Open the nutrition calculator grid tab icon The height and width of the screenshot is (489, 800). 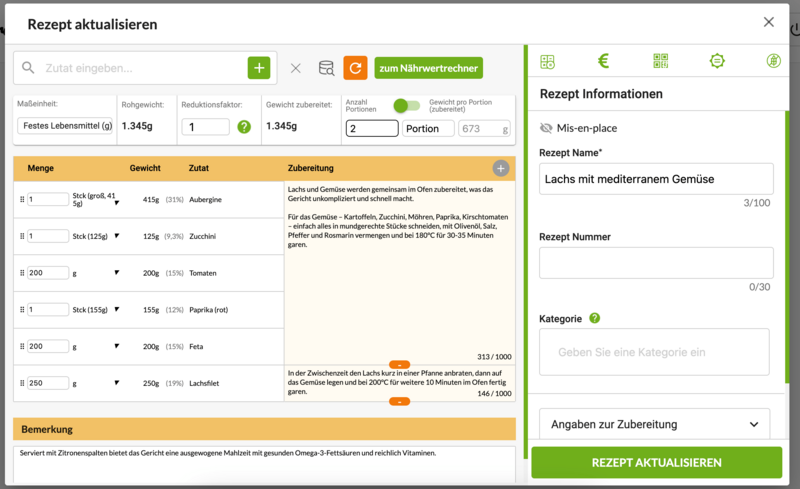[x=547, y=61]
